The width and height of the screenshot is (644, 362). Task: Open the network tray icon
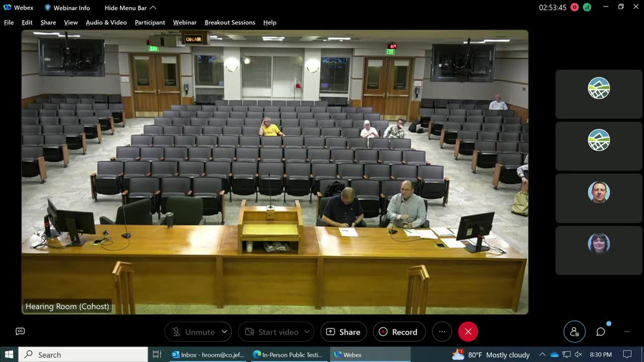[x=567, y=354]
